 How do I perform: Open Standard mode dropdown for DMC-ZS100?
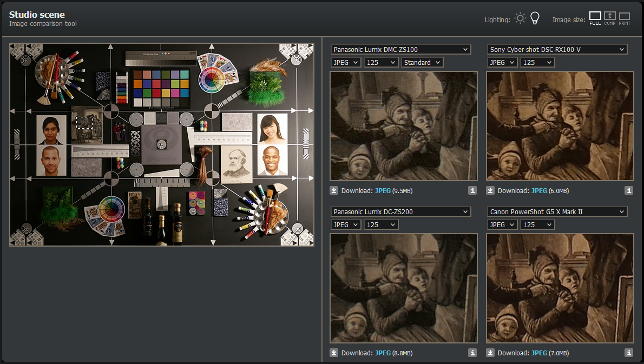coord(422,62)
